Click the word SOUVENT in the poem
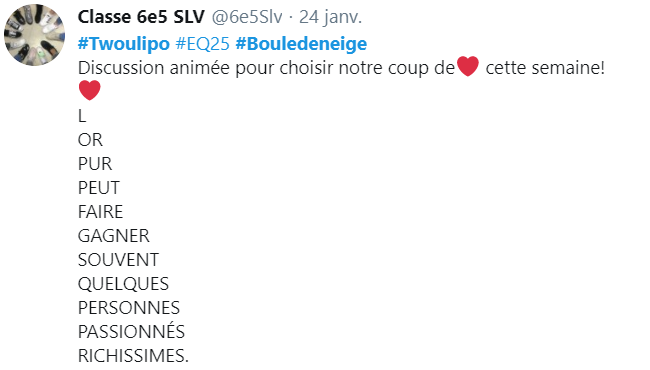This screenshot has height=370, width=650. tap(118, 260)
